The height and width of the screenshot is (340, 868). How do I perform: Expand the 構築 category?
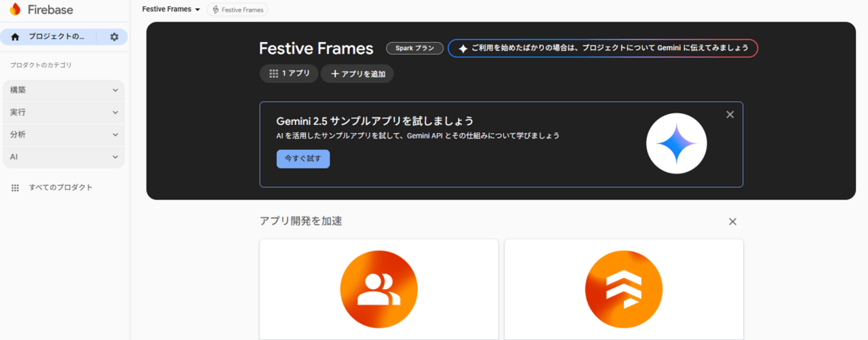(x=64, y=90)
